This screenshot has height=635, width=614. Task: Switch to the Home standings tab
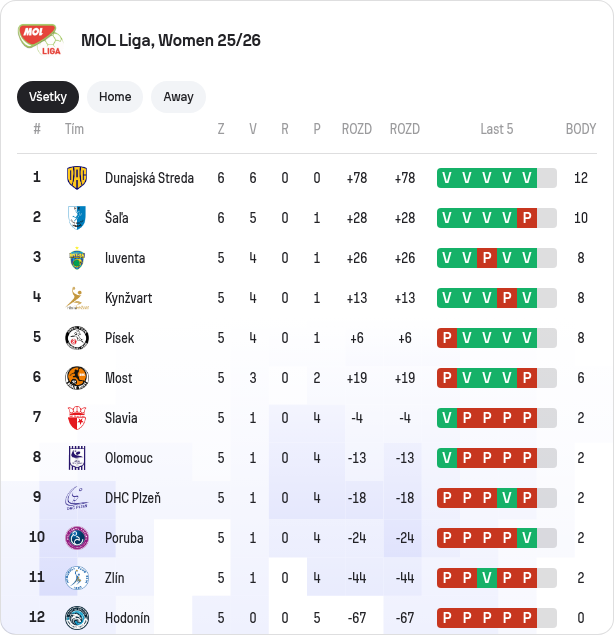click(x=115, y=97)
